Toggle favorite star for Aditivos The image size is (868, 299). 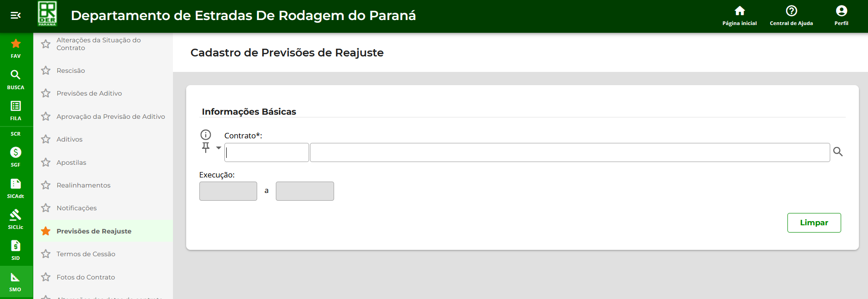46,139
